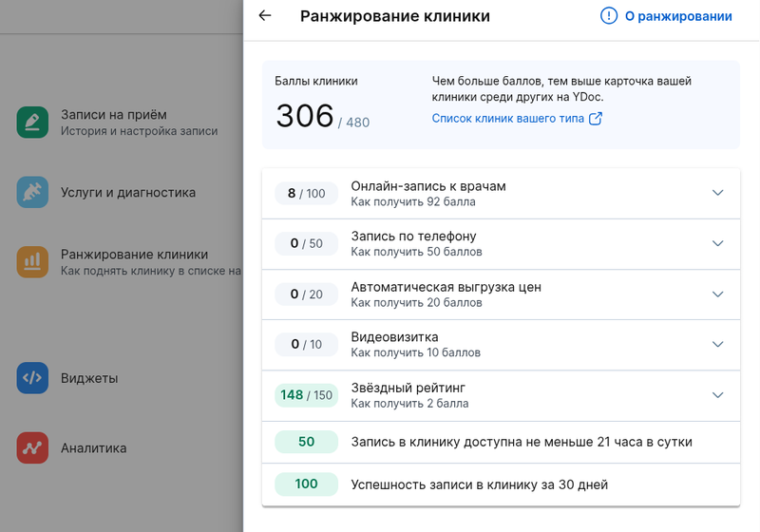
Task: Select Услуги и диагностика menu item
Action: pyautogui.click(x=128, y=192)
